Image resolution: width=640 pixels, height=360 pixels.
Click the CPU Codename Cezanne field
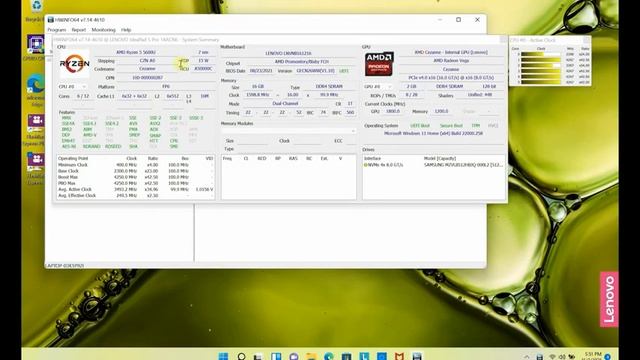tap(147, 69)
